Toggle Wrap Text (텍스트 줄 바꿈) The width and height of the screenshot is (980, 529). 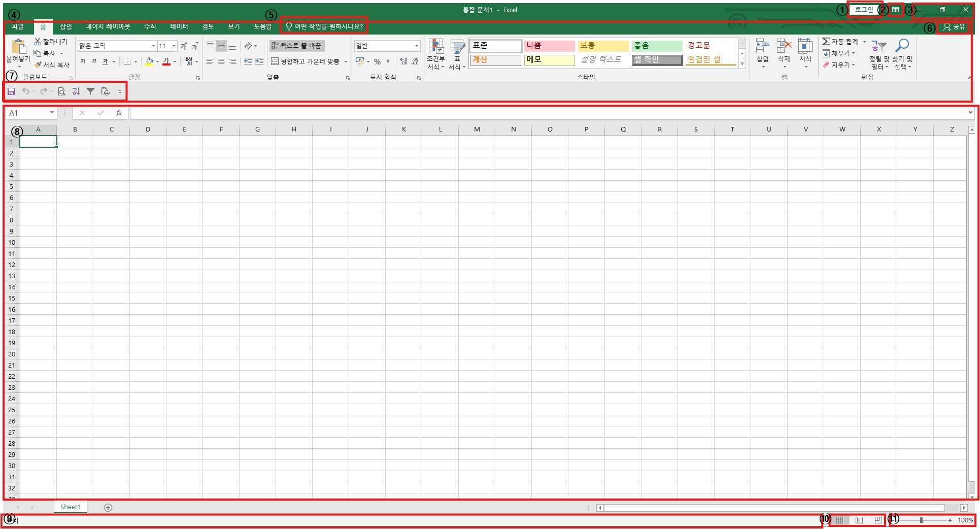297,46
